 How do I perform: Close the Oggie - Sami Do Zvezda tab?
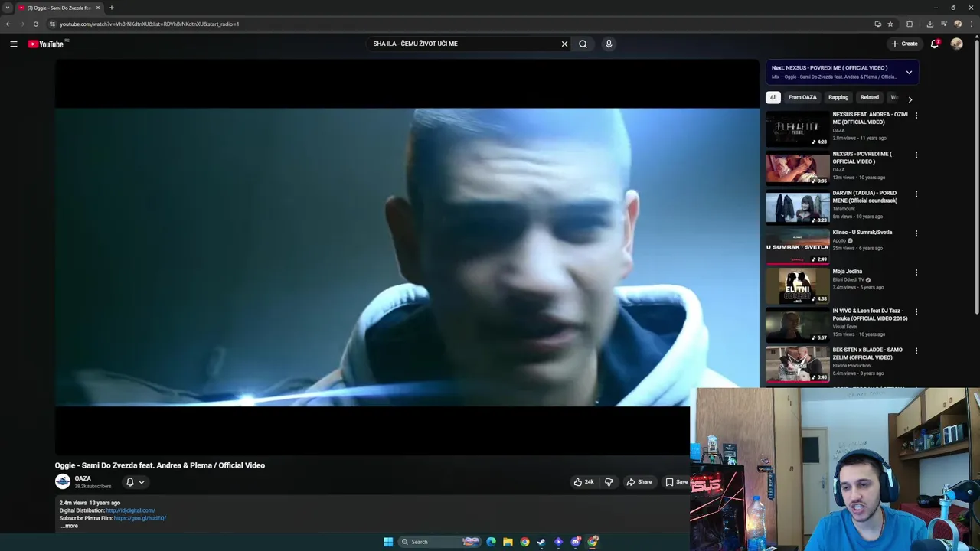pyautogui.click(x=98, y=8)
